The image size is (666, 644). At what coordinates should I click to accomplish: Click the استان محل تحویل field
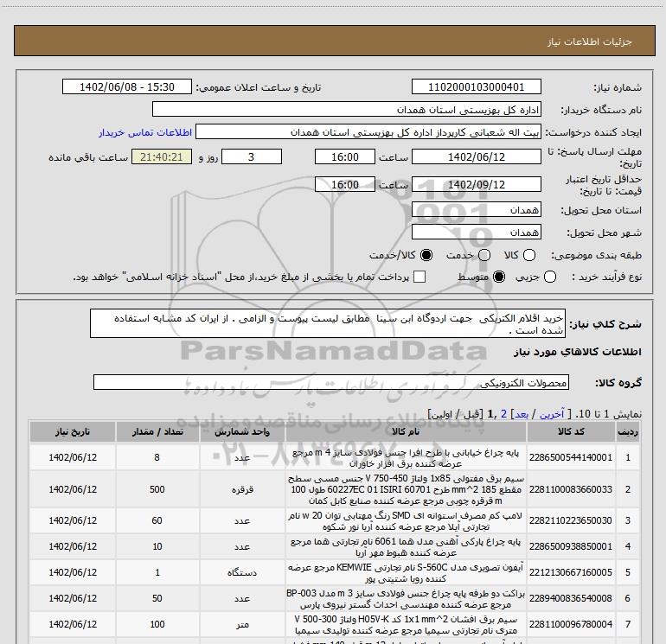[476, 209]
